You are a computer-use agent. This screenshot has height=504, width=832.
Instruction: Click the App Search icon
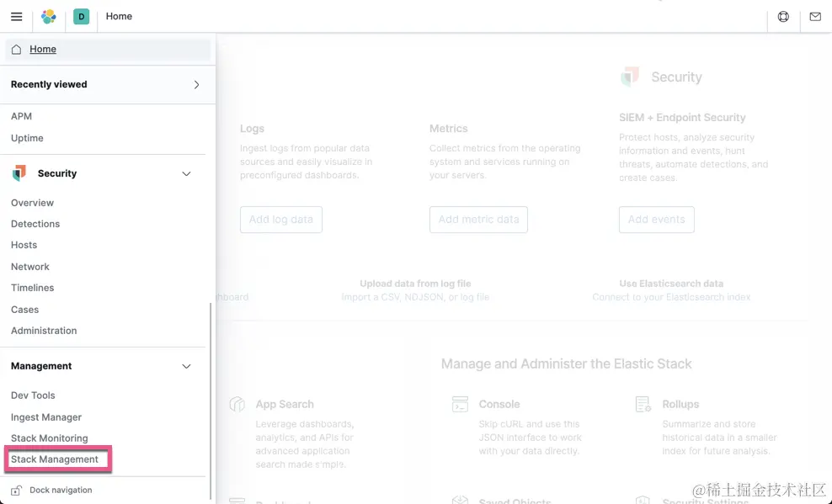(237, 405)
